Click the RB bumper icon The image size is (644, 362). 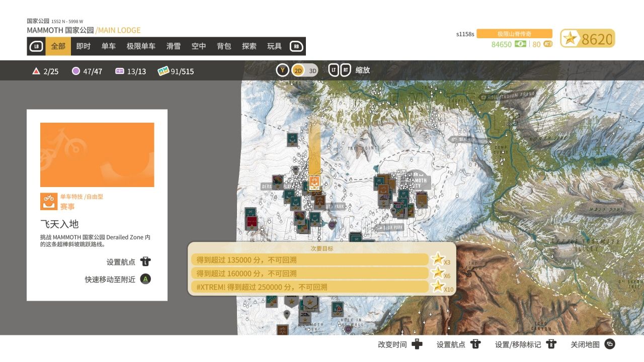pos(296,46)
